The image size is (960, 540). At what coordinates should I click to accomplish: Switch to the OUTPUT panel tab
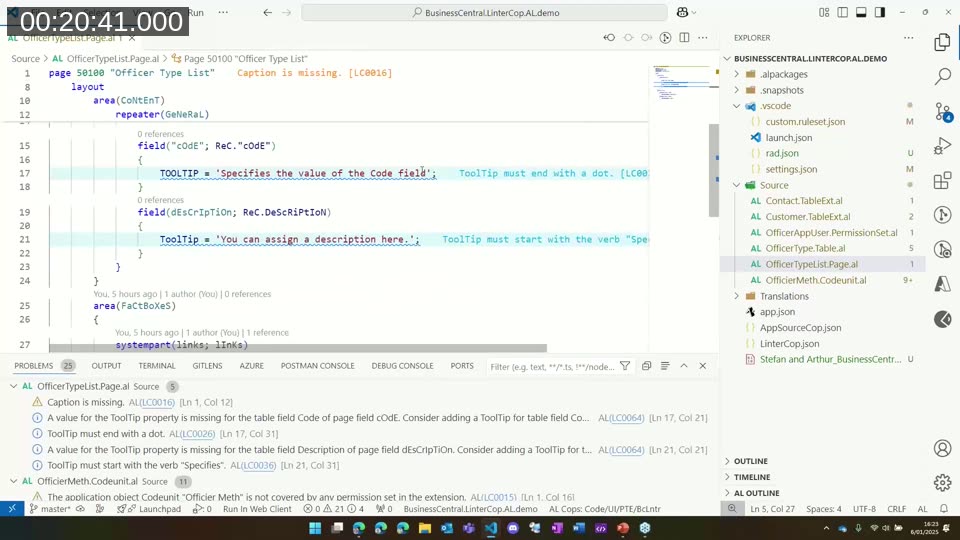pyautogui.click(x=107, y=366)
